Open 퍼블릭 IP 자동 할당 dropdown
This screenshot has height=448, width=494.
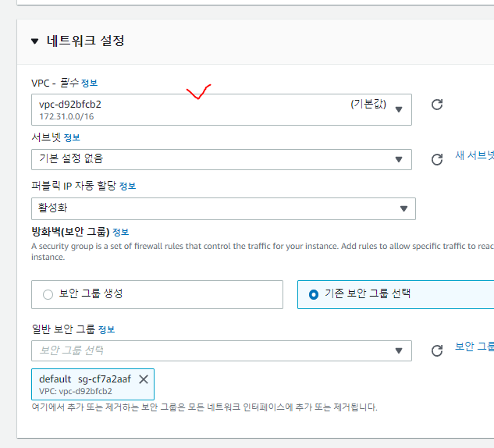point(223,208)
